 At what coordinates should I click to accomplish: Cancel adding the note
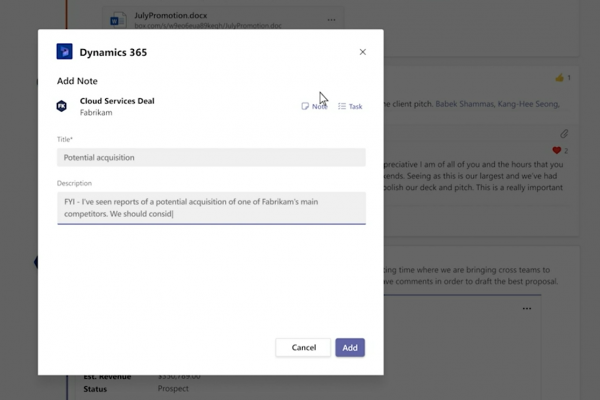pos(303,348)
